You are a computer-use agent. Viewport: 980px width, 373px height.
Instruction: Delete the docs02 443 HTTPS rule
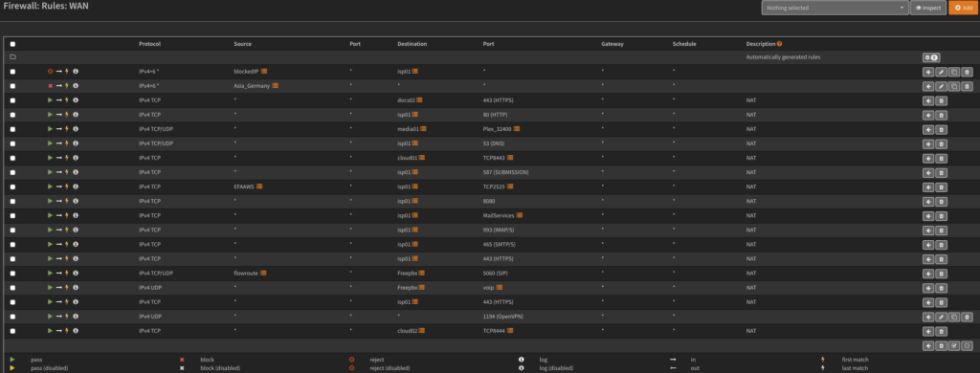(942, 100)
